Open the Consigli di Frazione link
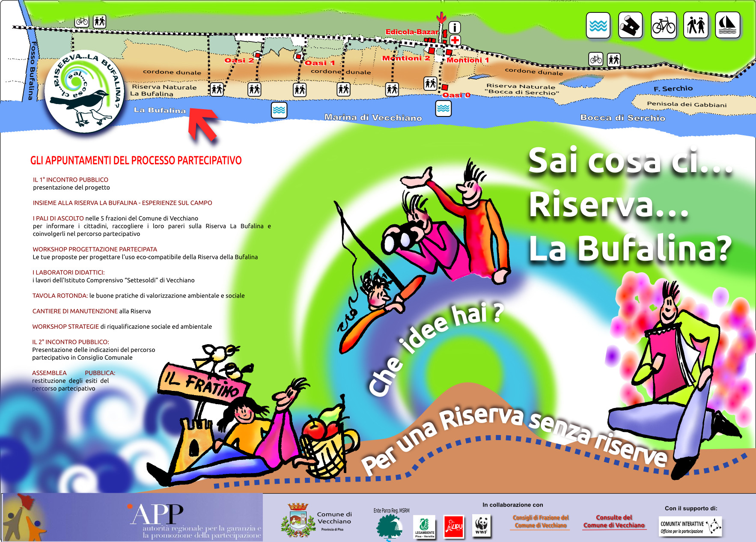Viewport: 756px width, 542px height. coord(541,521)
